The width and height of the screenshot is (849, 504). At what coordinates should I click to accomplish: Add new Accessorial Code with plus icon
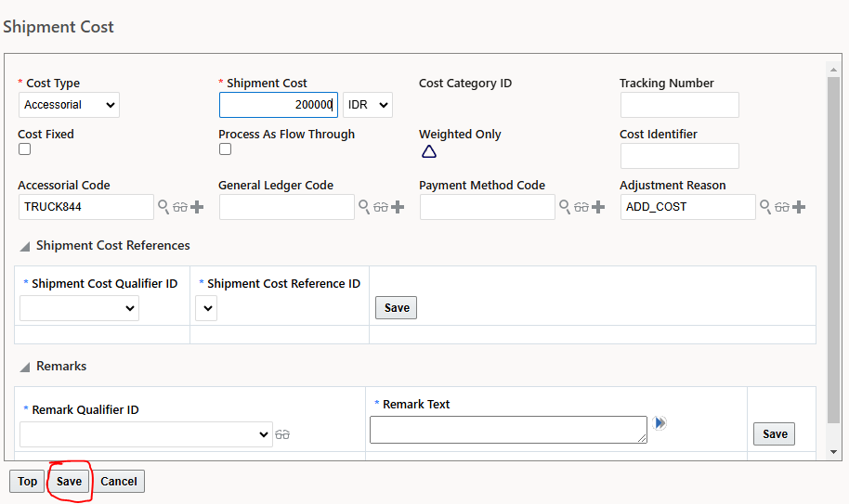click(197, 207)
